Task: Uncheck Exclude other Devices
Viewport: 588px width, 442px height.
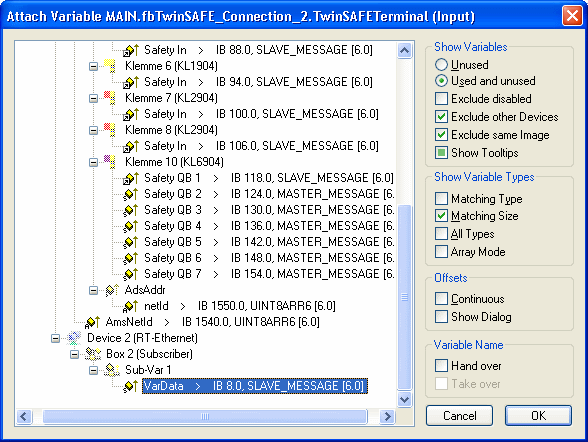Action: point(441,117)
